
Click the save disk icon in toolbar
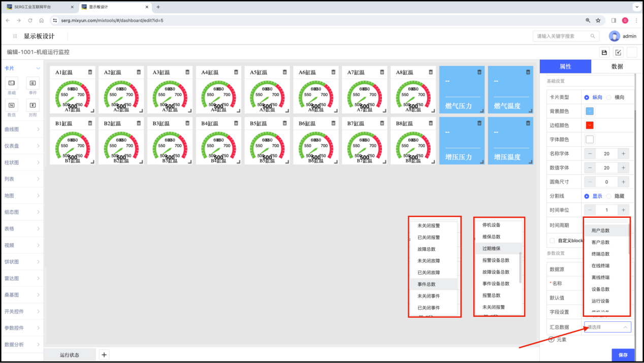(x=604, y=52)
